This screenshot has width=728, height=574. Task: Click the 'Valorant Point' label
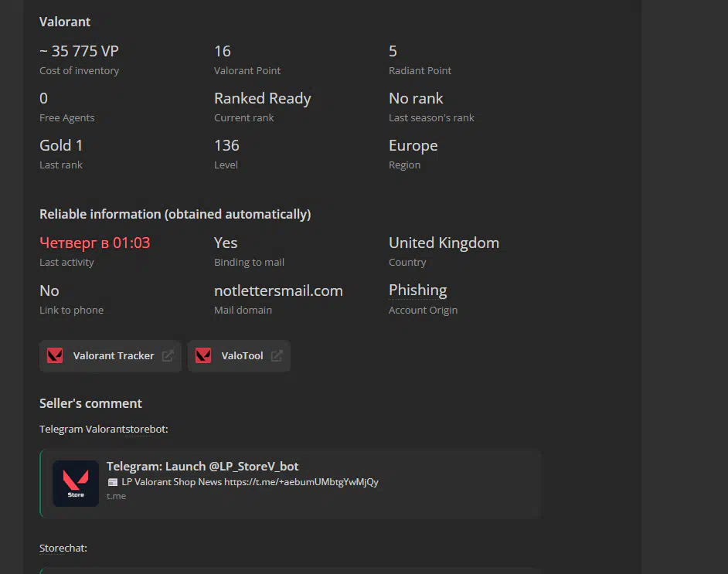tap(247, 70)
